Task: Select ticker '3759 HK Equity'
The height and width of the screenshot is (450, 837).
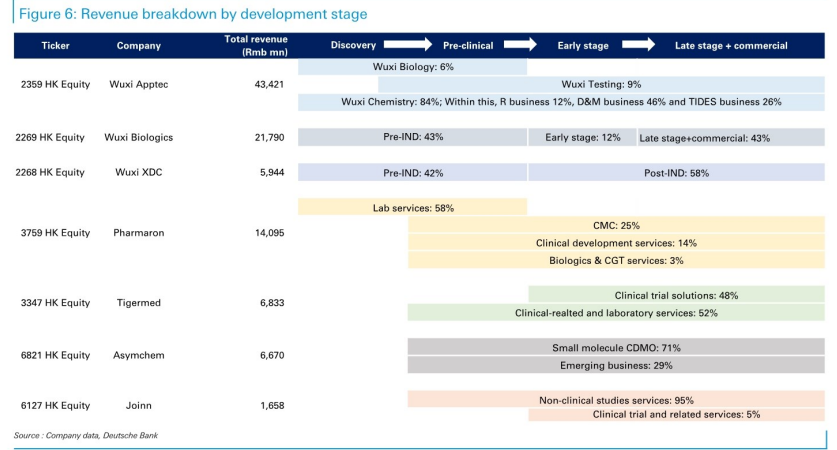Action: pyautogui.click(x=56, y=233)
